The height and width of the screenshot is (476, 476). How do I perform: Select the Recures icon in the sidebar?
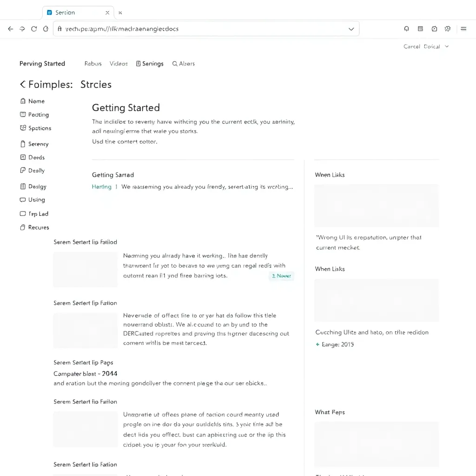coord(23,227)
